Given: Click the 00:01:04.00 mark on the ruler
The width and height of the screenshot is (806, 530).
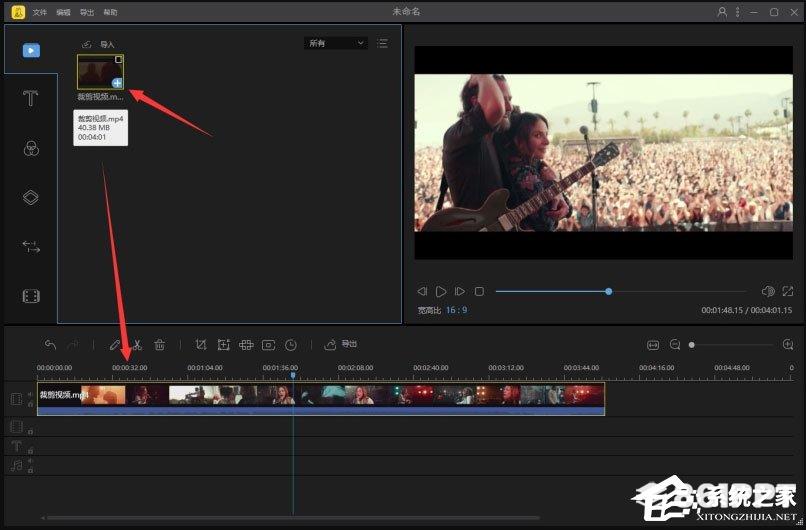Looking at the screenshot, I should pyautogui.click(x=205, y=368).
